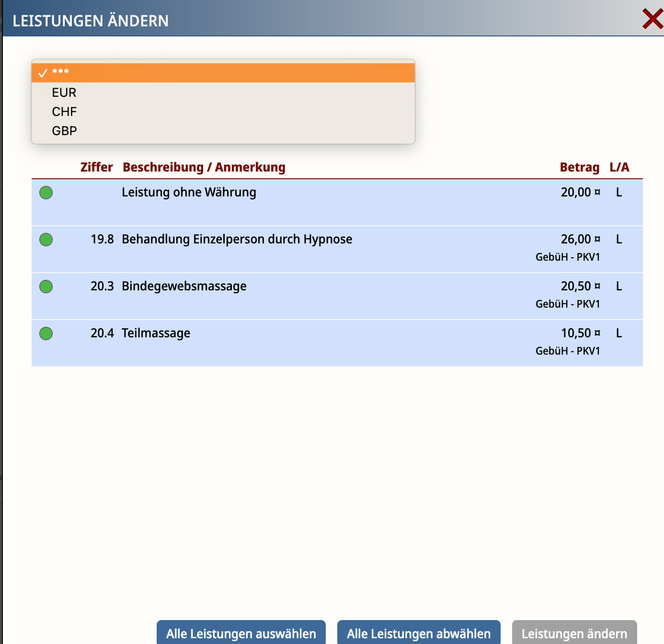
Task: Select the Bindegewebsmassage description text
Action: (x=184, y=286)
